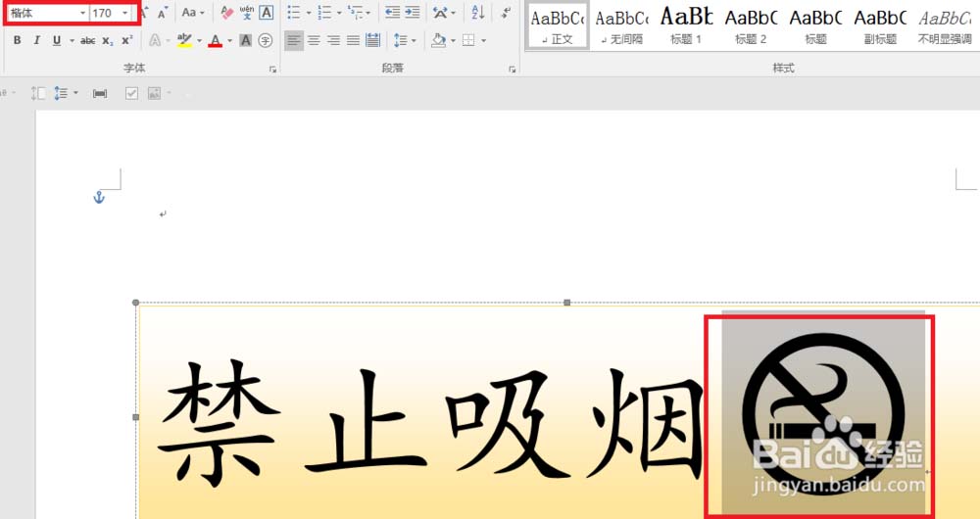This screenshot has height=519, width=980.
Task: Click top-center resize handle of text box
Action: (566, 303)
